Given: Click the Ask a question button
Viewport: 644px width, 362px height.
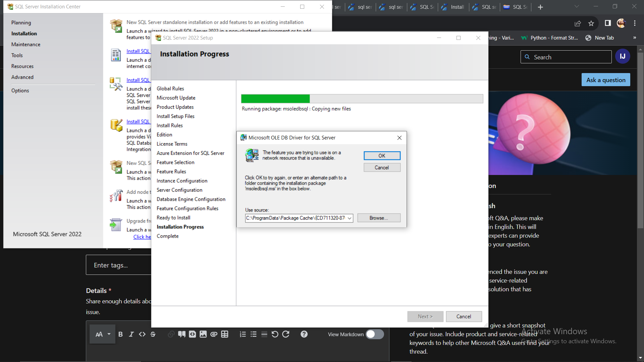Looking at the screenshot, I should tap(606, 79).
